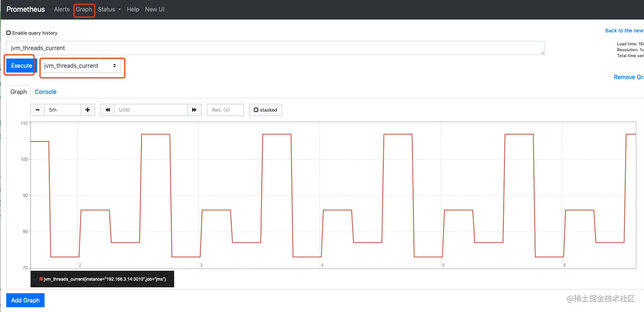Screen dimensions: 644x312
Task: Expand the Status menu in navbar
Action: point(109,9)
